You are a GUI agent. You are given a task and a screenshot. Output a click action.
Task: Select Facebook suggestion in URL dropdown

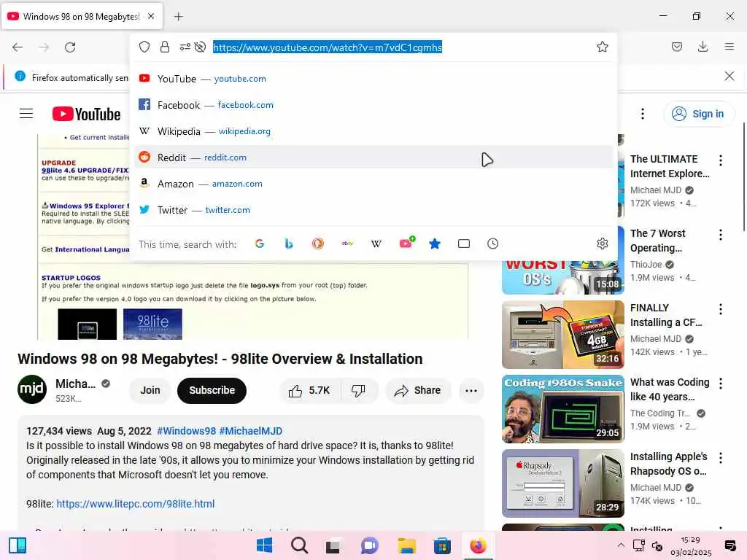click(x=373, y=105)
